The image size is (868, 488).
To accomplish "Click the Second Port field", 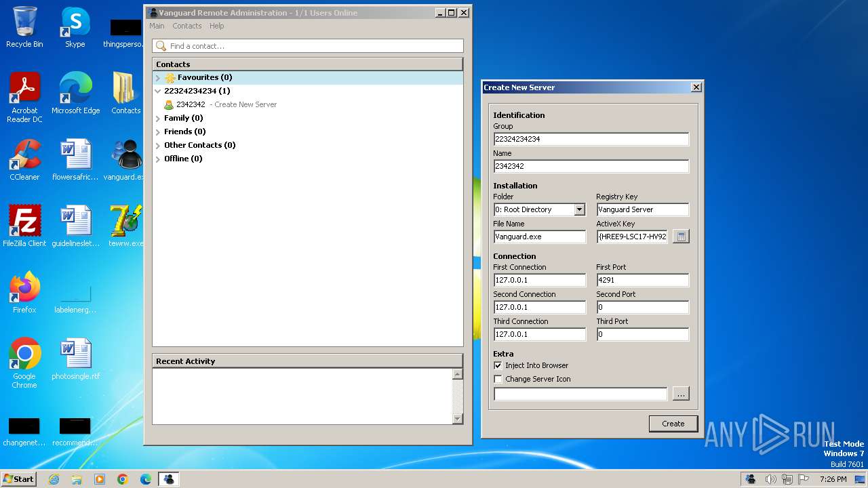I will click(643, 307).
